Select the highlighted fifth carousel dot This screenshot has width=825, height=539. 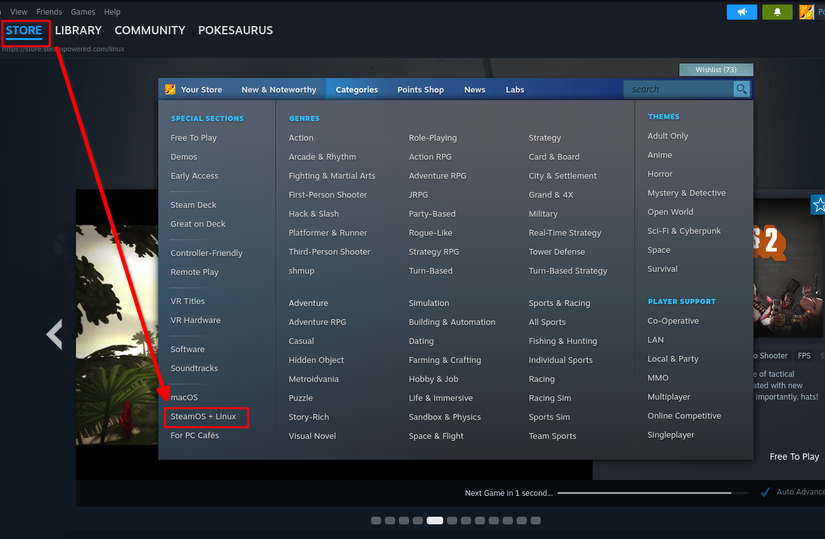pyautogui.click(x=435, y=521)
